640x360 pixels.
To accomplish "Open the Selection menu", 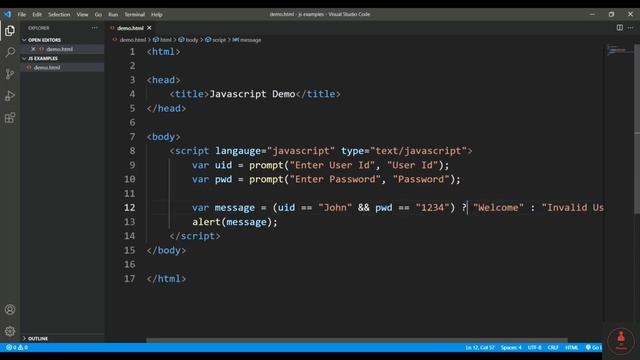I will (x=59, y=14).
